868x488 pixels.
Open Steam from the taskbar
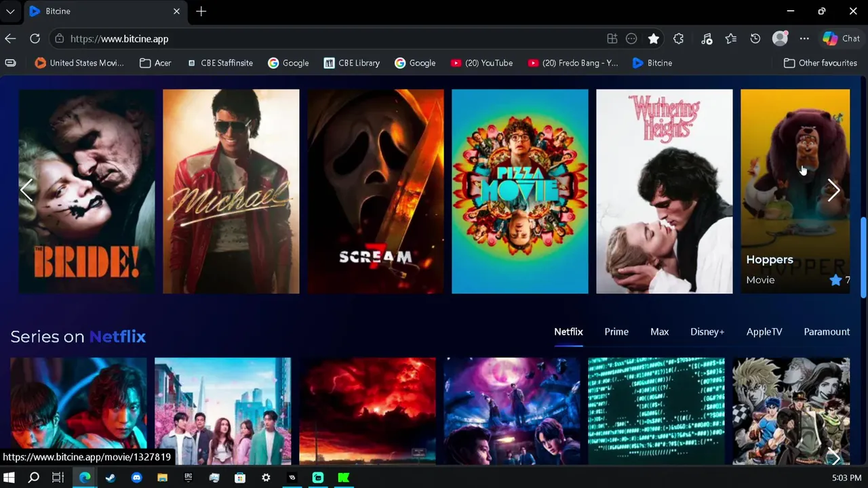point(111,478)
